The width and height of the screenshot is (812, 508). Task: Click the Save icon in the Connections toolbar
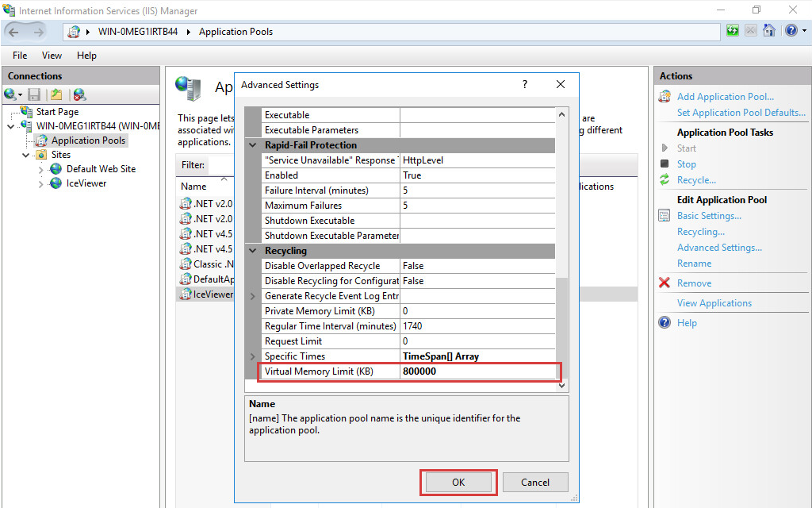point(34,94)
